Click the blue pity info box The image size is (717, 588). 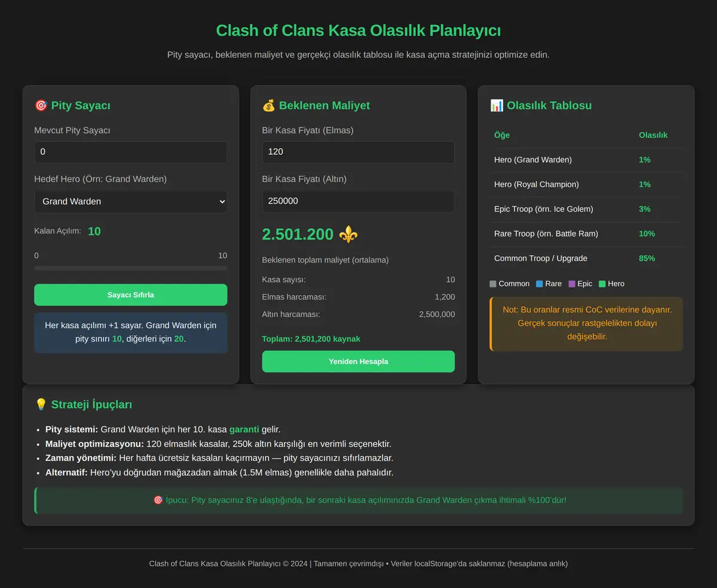click(x=131, y=332)
